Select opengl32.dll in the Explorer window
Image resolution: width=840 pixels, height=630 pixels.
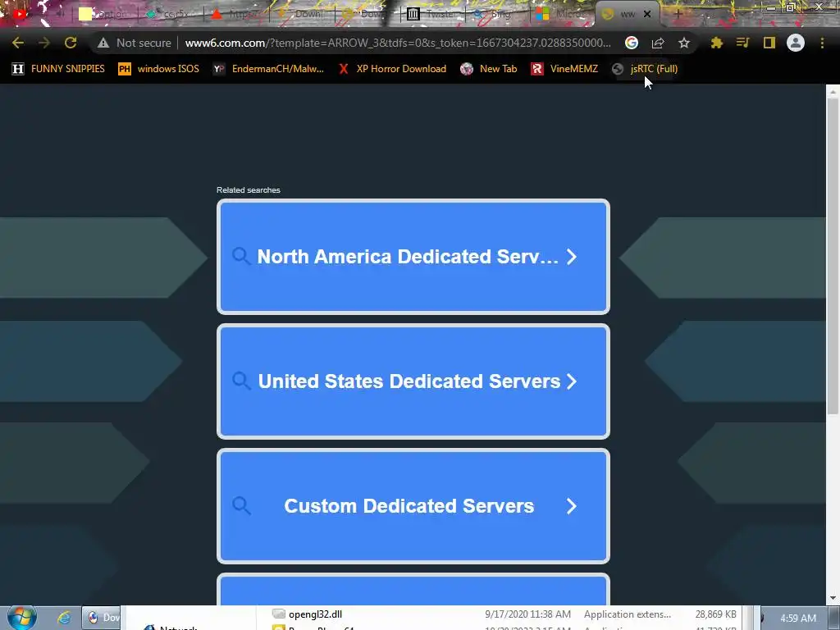[x=315, y=614]
